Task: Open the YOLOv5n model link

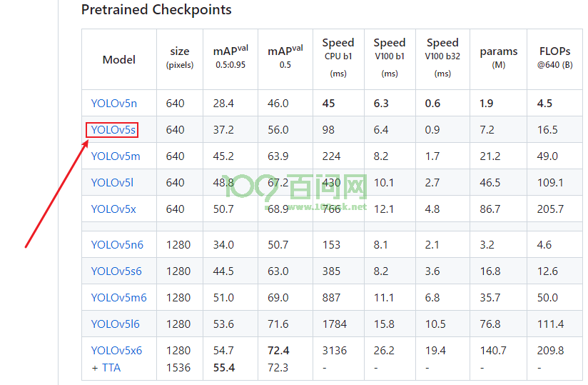Action: click(113, 104)
